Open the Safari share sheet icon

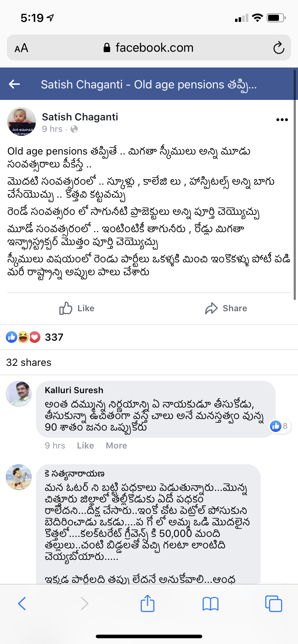[147, 603]
